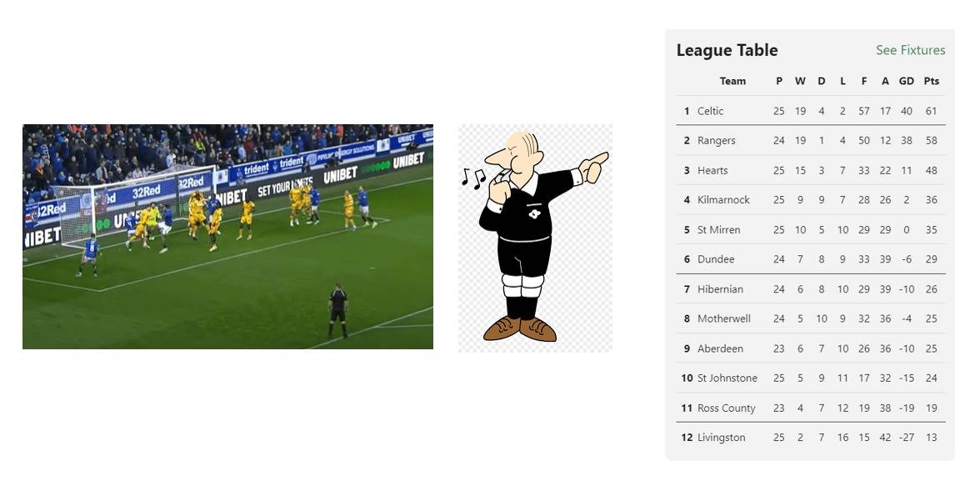Select Ross County row
The image size is (980, 481).
click(811, 408)
